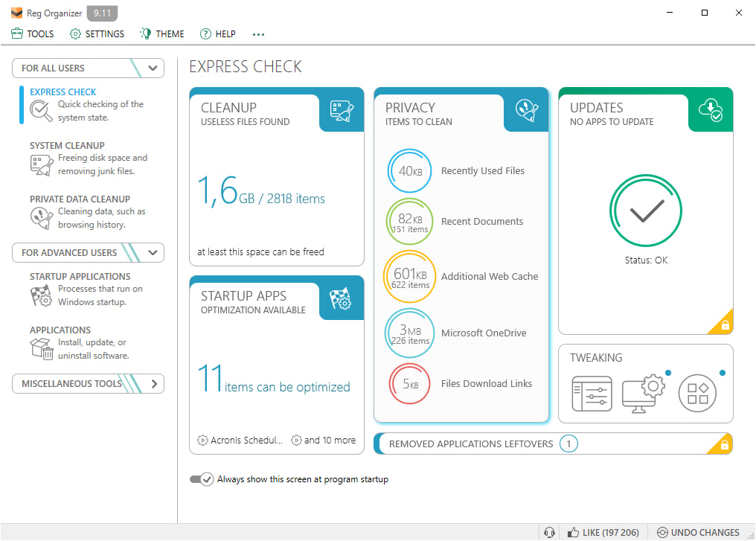The width and height of the screenshot is (756, 541).
Task: Click the Startup Apps card flag icon
Action: click(x=341, y=298)
